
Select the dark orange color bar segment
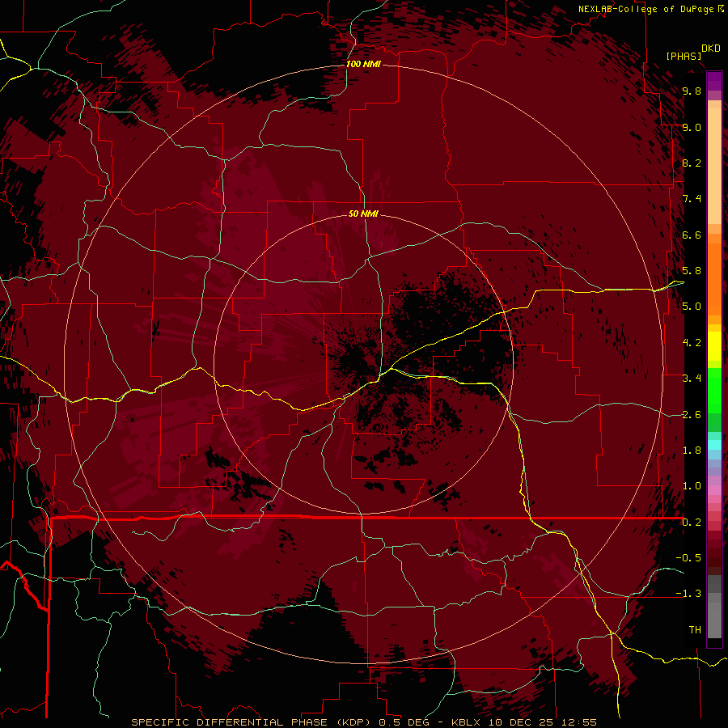tap(714, 279)
